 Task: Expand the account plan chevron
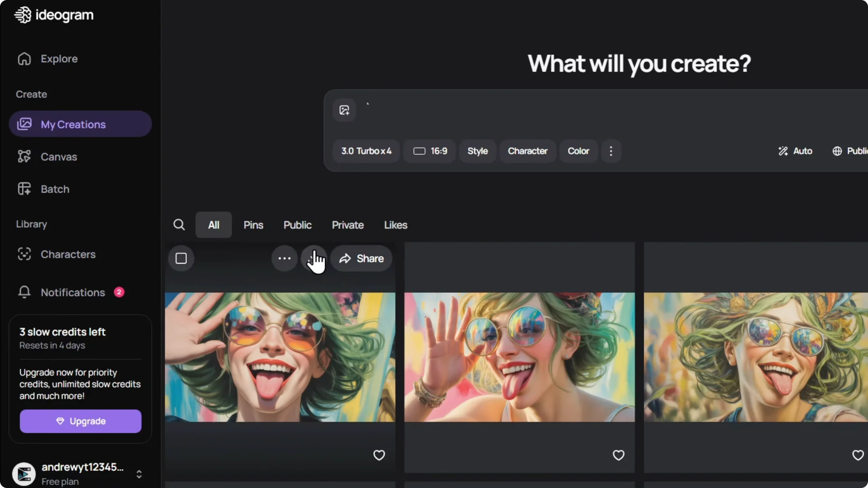[x=139, y=474]
